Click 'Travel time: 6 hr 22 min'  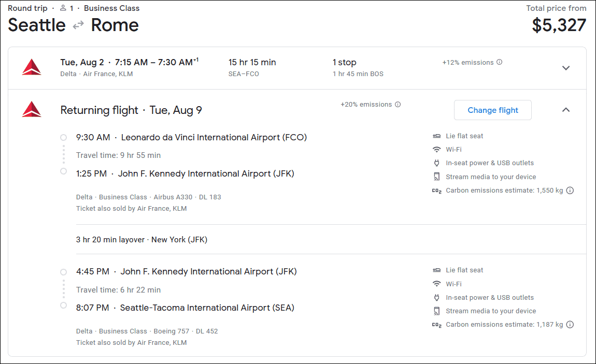click(118, 290)
